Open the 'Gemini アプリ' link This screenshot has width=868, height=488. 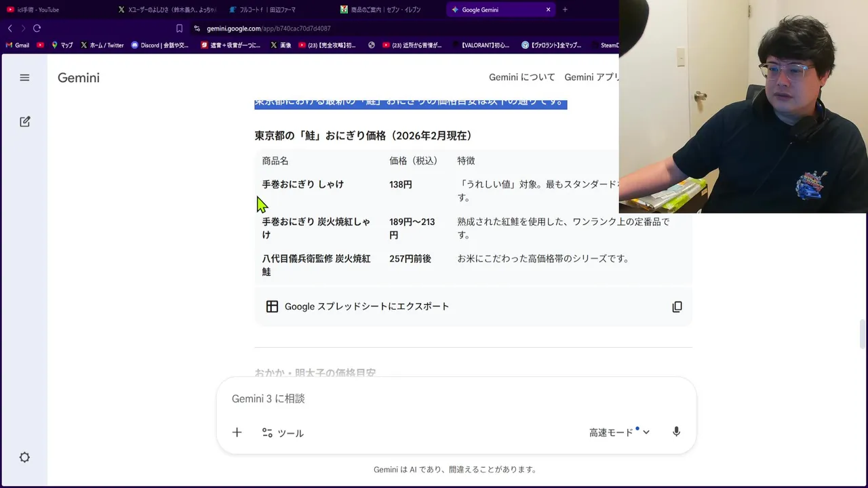(591, 77)
